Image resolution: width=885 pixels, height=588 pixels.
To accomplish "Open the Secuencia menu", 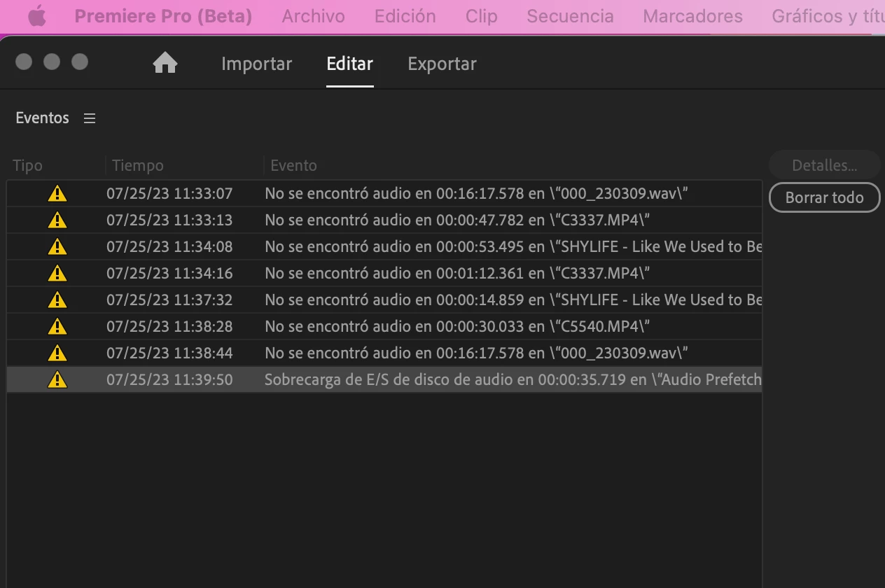I will click(x=570, y=16).
